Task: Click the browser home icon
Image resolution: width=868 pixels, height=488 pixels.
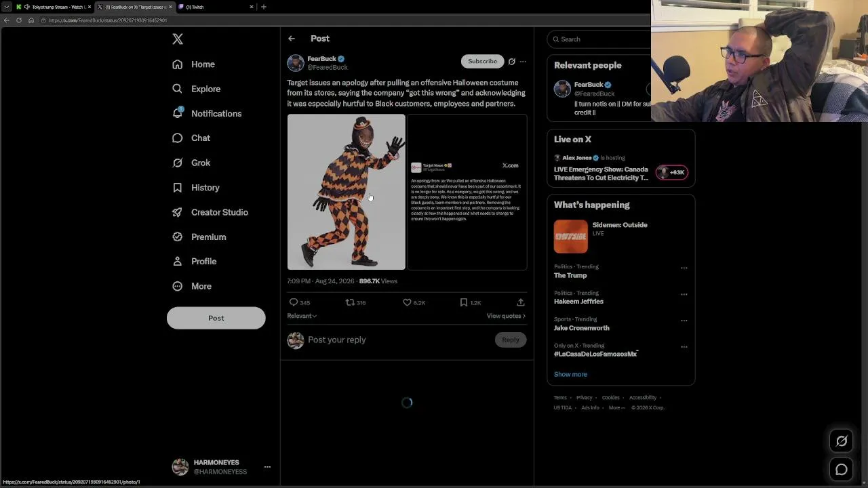Action: 31,20
